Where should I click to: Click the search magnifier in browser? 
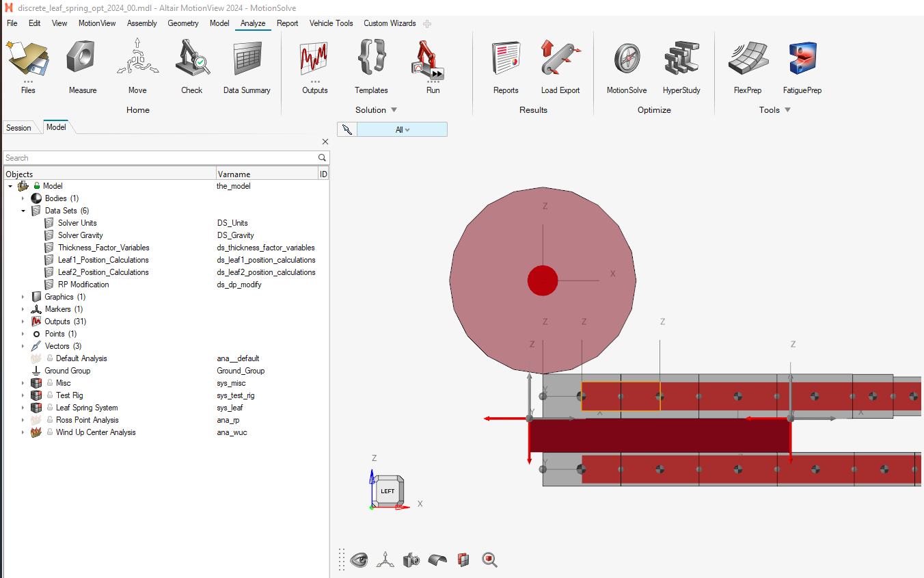click(323, 157)
